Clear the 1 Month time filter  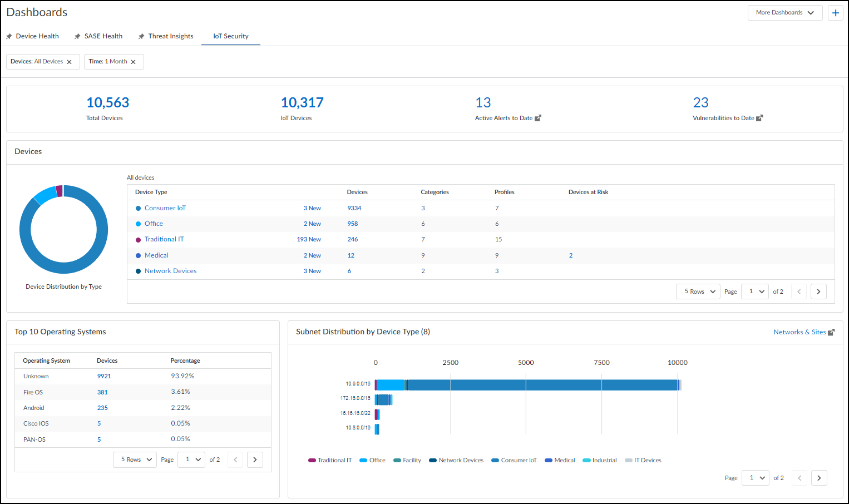(134, 62)
